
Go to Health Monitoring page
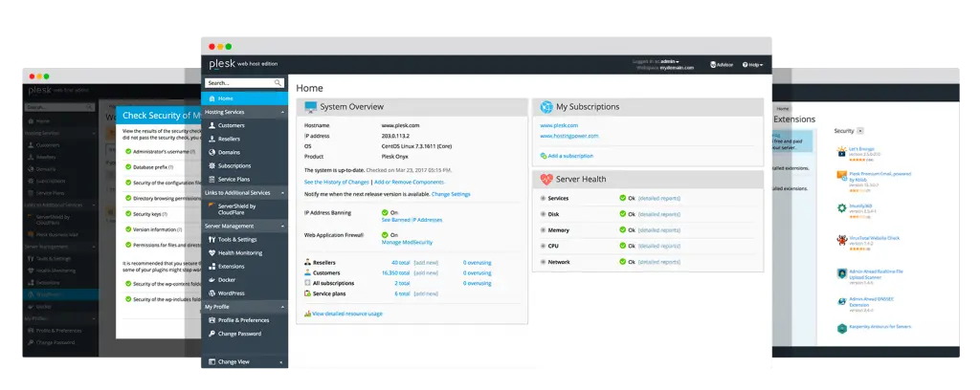[x=239, y=252]
